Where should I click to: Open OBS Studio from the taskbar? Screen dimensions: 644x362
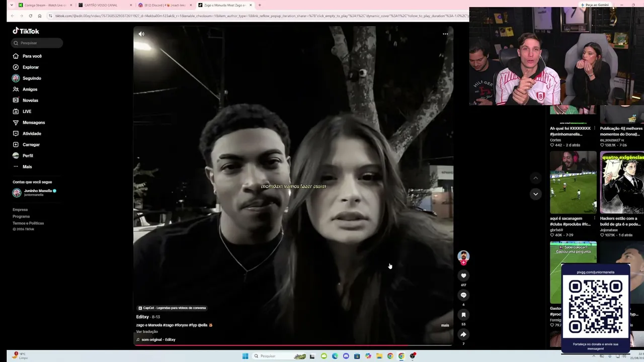(x=413, y=356)
